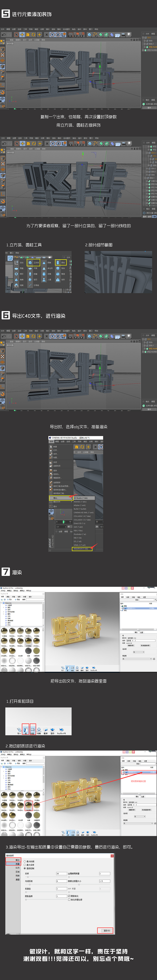Click 动画 icon in enlarged KeyShot toolbar crop
This screenshot has width=157, height=980.
(39, 730)
